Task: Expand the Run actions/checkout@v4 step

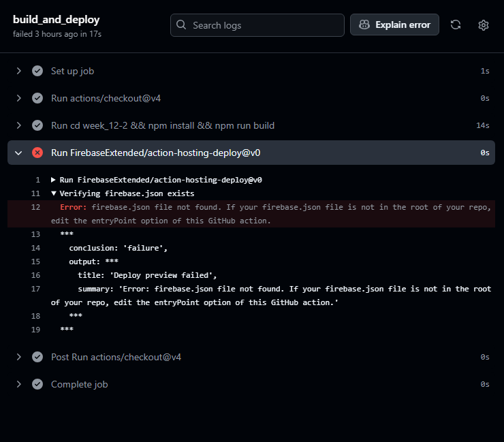Action: (18, 98)
